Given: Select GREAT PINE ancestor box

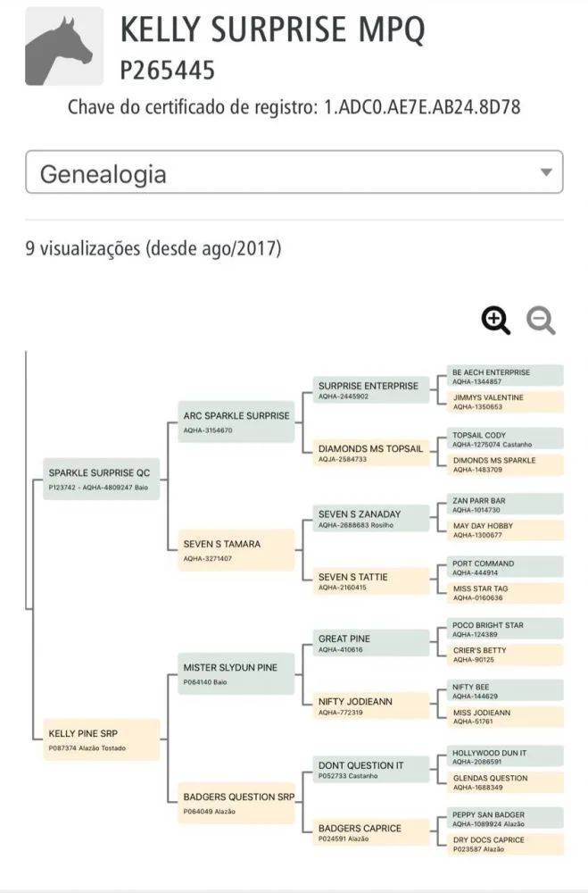Looking at the screenshot, I should 371,643.
